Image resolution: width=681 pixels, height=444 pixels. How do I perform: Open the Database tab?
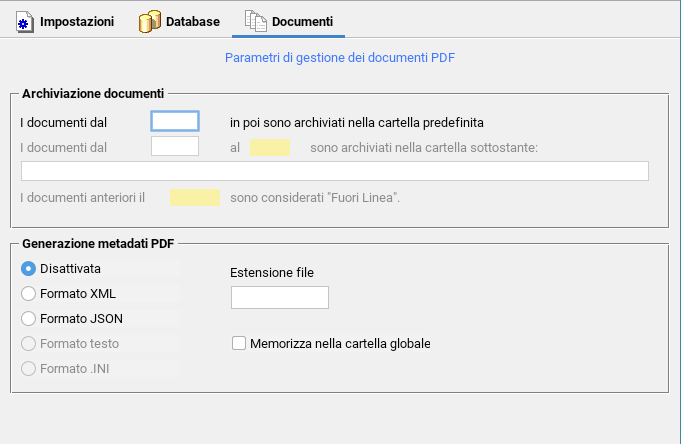(x=179, y=22)
